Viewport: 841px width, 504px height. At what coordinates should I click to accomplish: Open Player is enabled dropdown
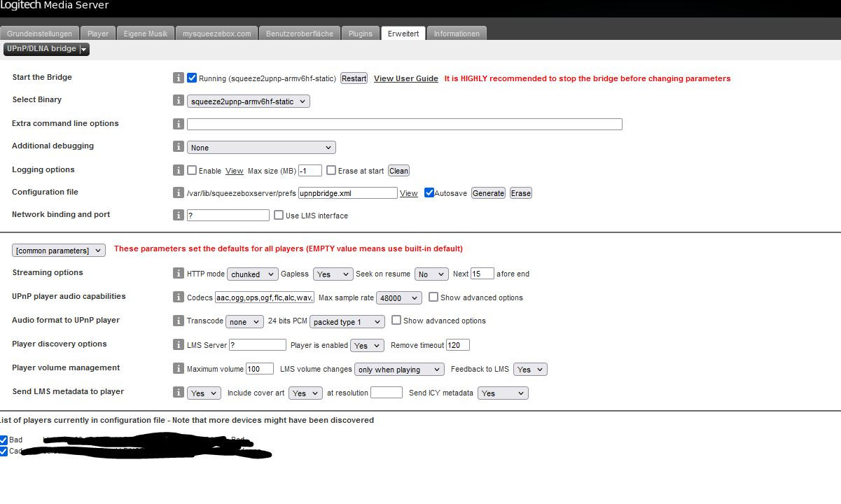coord(368,346)
